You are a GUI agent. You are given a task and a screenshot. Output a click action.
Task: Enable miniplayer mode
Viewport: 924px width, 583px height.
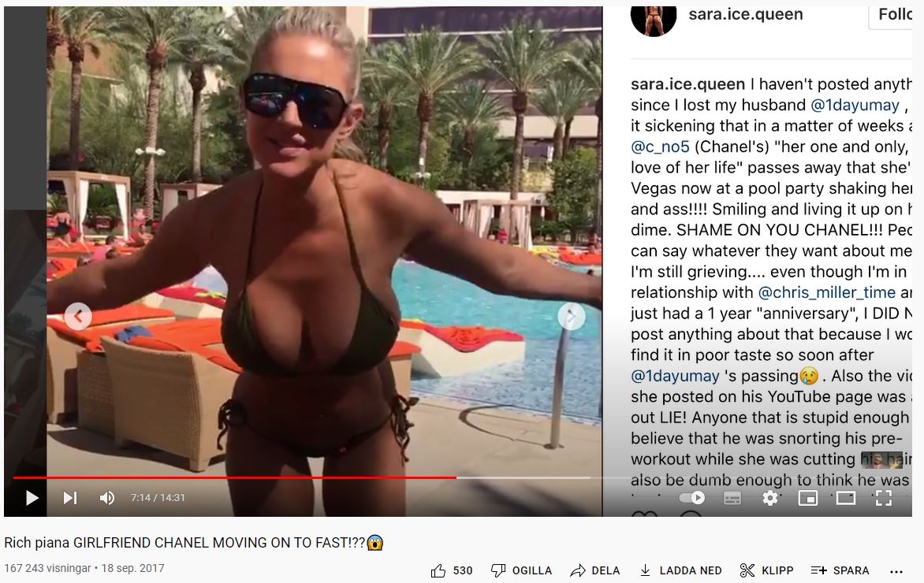[x=807, y=498]
